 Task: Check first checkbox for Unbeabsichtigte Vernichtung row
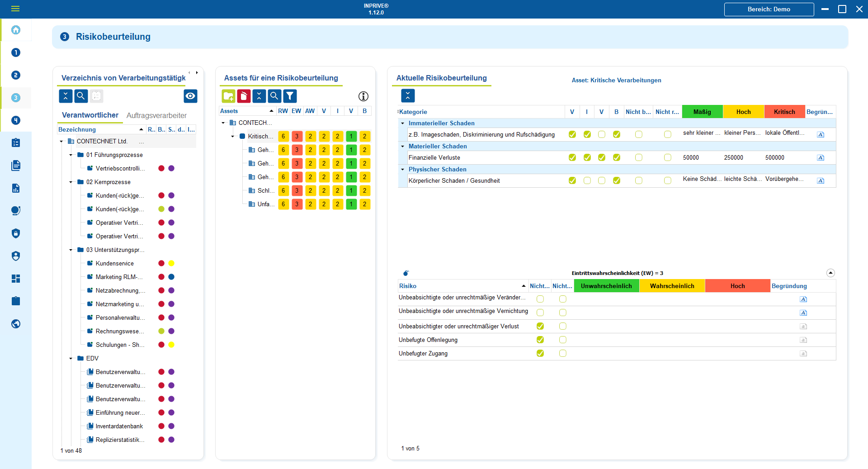tap(540, 313)
